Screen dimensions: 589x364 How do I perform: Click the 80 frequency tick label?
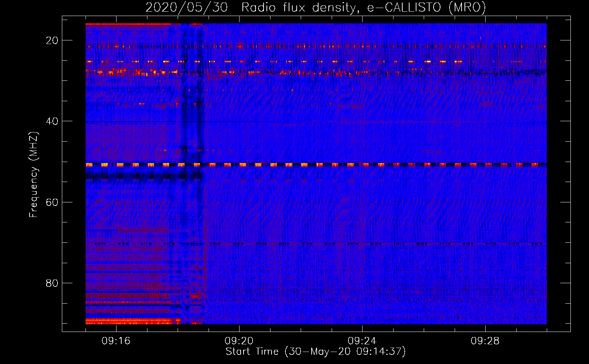(52, 283)
